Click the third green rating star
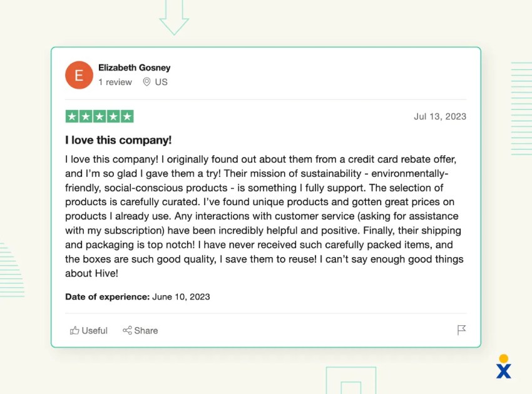This screenshot has width=532, height=394. click(100, 116)
